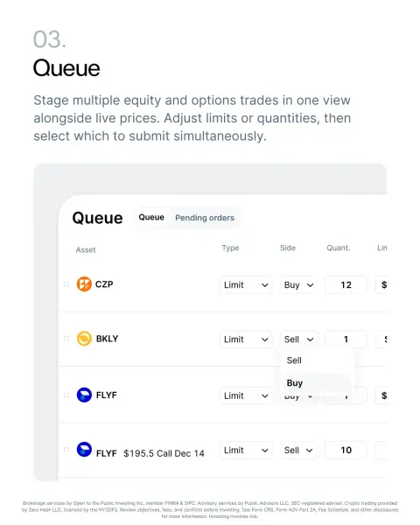
Task: Click the yellow BKLY asset logo
Action: point(84,339)
